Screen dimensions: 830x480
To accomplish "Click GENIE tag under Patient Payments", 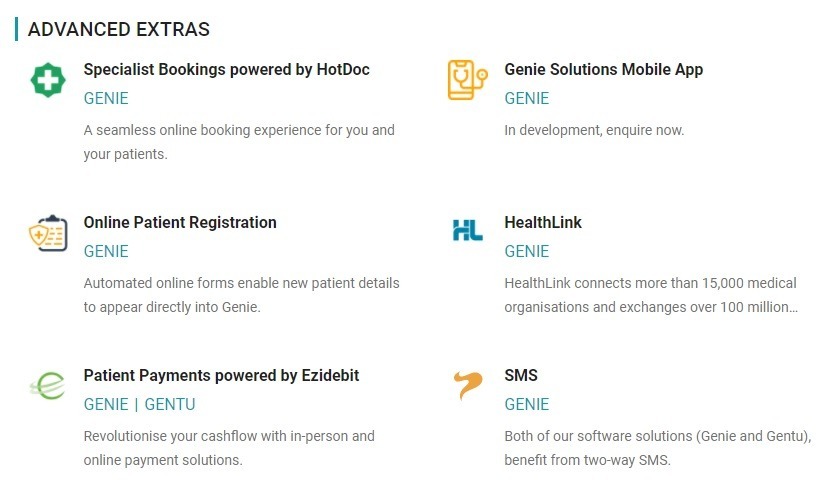I will (x=106, y=404).
